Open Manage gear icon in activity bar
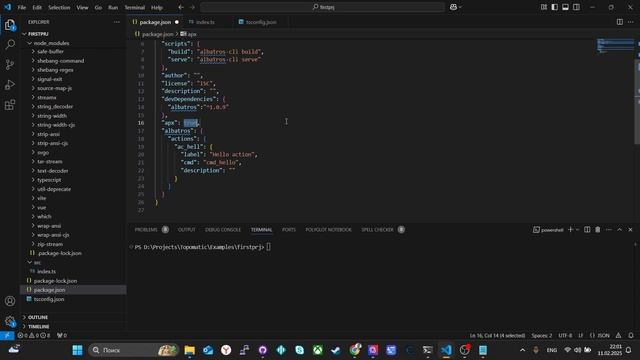 coord(10,321)
